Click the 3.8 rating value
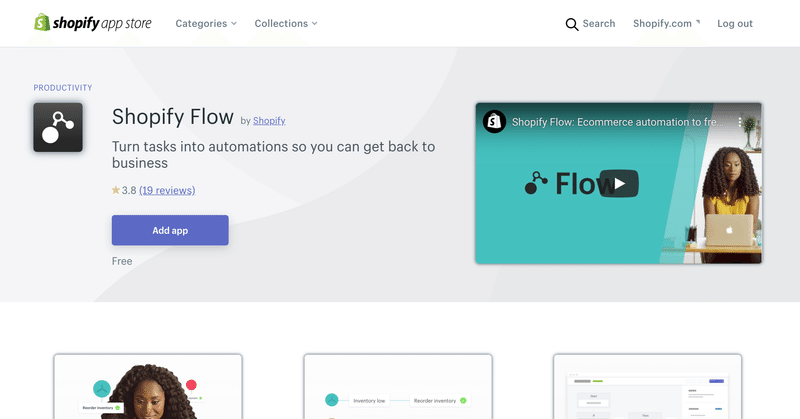Viewport: 800px width, 419px height. (x=129, y=190)
